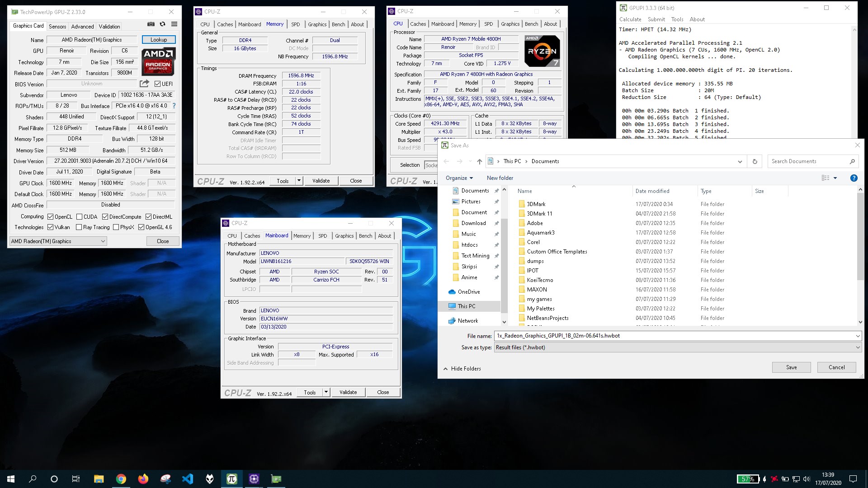Click the File name input field
This screenshot has width=868, height=488.
coord(674,336)
